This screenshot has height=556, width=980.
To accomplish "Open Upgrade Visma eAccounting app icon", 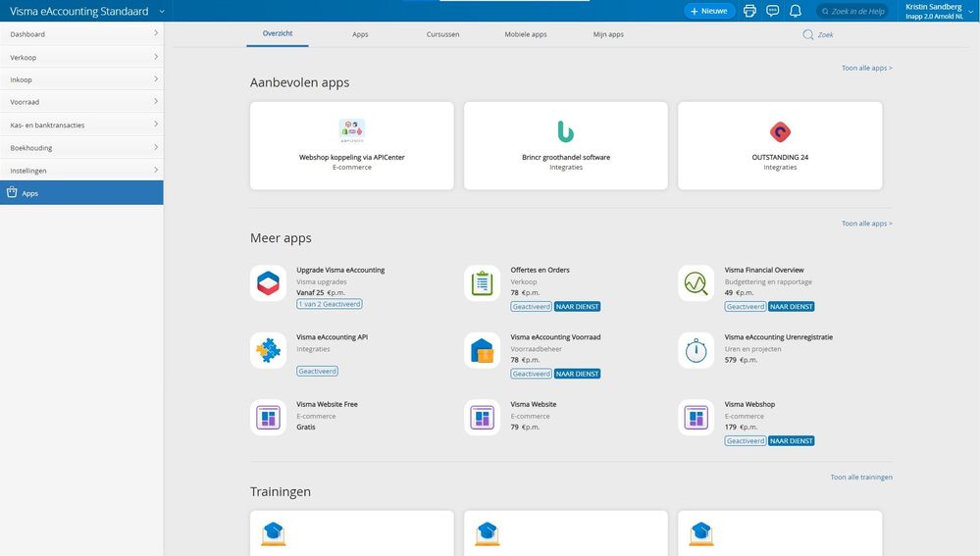I will tap(268, 283).
